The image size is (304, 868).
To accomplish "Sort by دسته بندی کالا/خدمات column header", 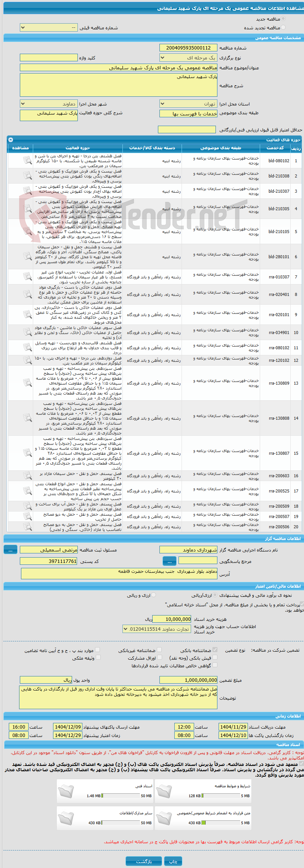I will [x=152, y=148].
